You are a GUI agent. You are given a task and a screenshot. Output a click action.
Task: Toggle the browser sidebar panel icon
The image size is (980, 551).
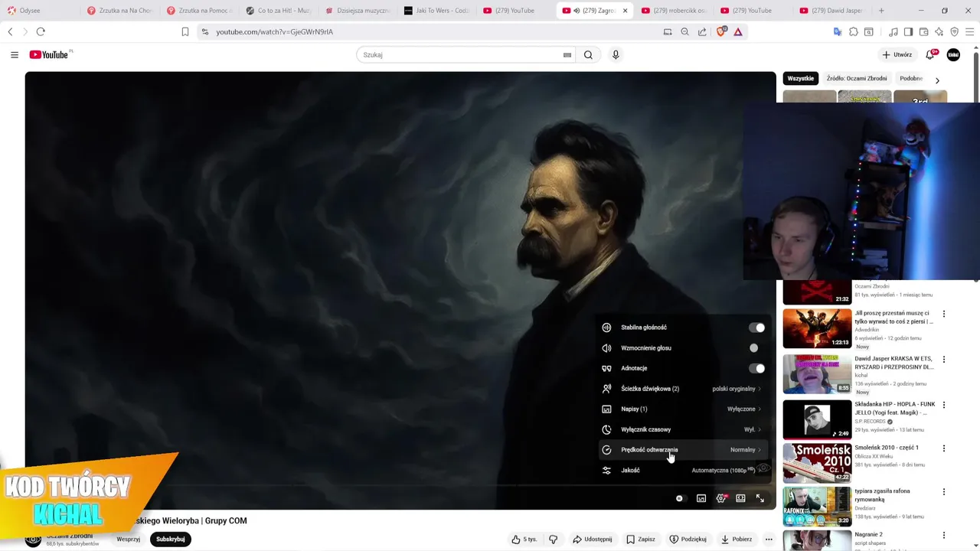pyautogui.click(x=908, y=31)
